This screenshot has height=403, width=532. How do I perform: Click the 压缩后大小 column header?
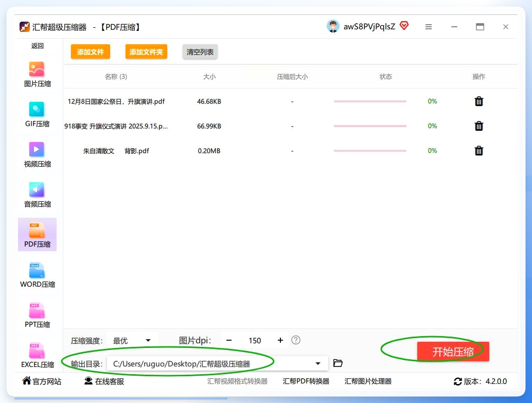click(x=292, y=77)
